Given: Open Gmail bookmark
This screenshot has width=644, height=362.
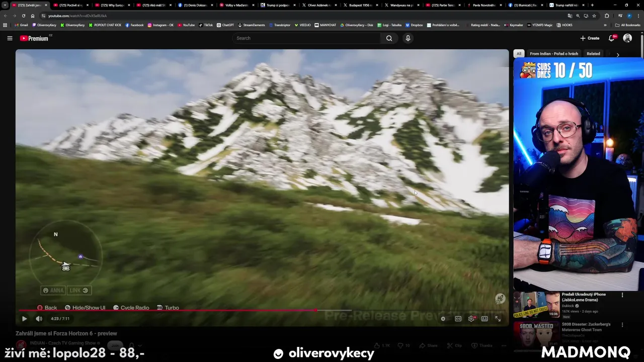Looking at the screenshot, I should point(22,25).
